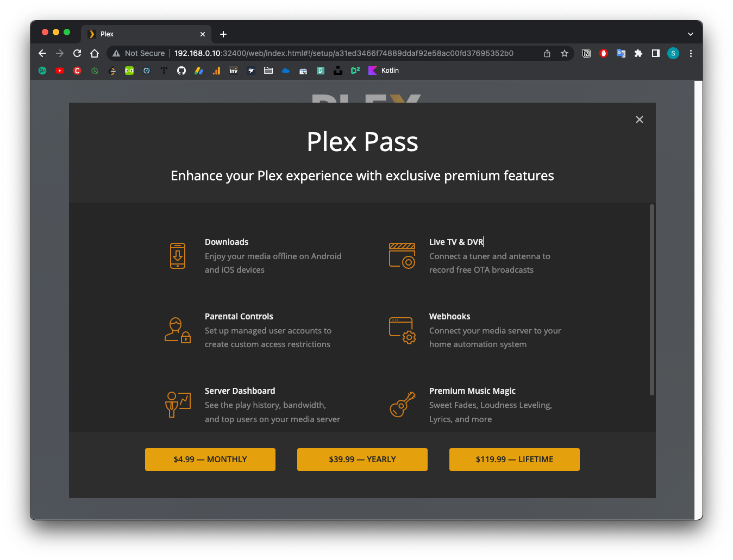Click the Downloads phone icon
This screenshot has width=733, height=560.
pos(178,256)
